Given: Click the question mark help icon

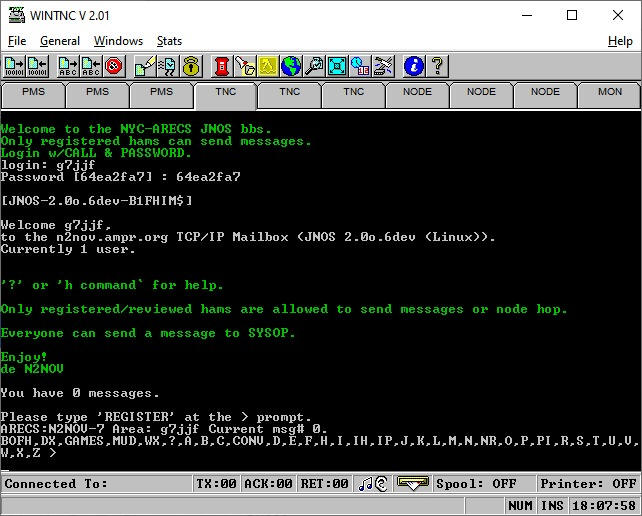Looking at the screenshot, I should click(x=437, y=66).
